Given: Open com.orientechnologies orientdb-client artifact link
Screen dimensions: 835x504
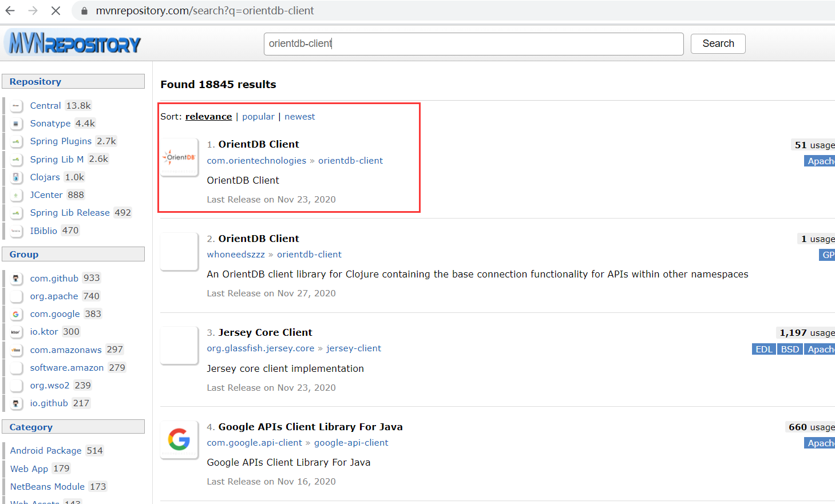Looking at the screenshot, I should [x=350, y=161].
